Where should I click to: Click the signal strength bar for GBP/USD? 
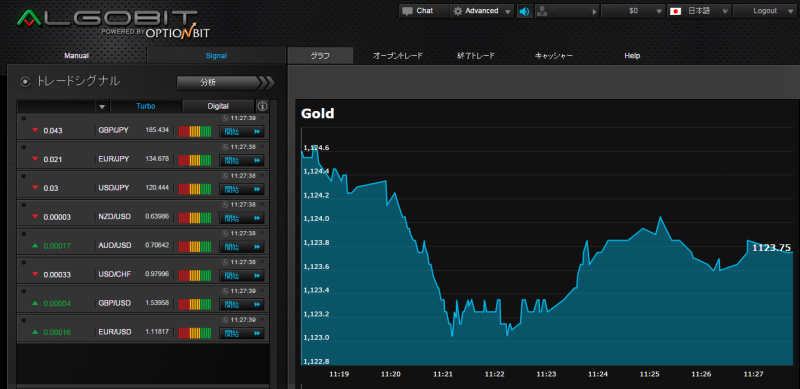[195, 304]
